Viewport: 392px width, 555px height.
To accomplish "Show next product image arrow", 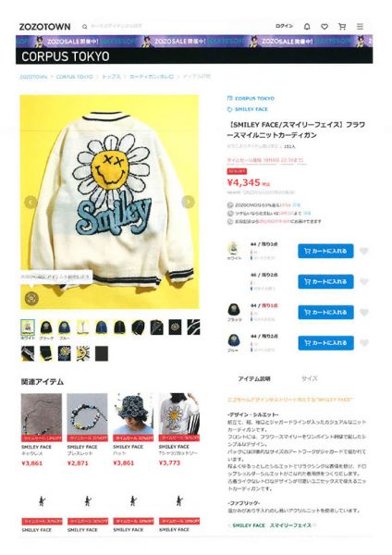I will [188, 202].
